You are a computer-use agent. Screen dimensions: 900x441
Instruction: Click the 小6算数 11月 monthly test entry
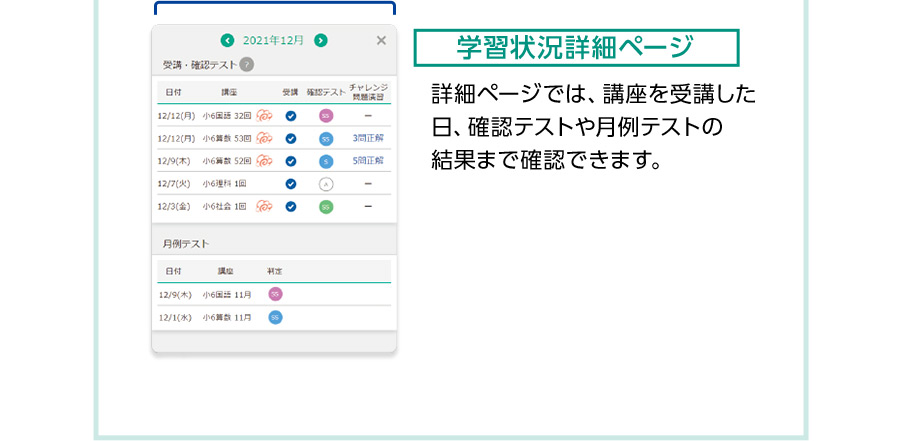pos(227,318)
